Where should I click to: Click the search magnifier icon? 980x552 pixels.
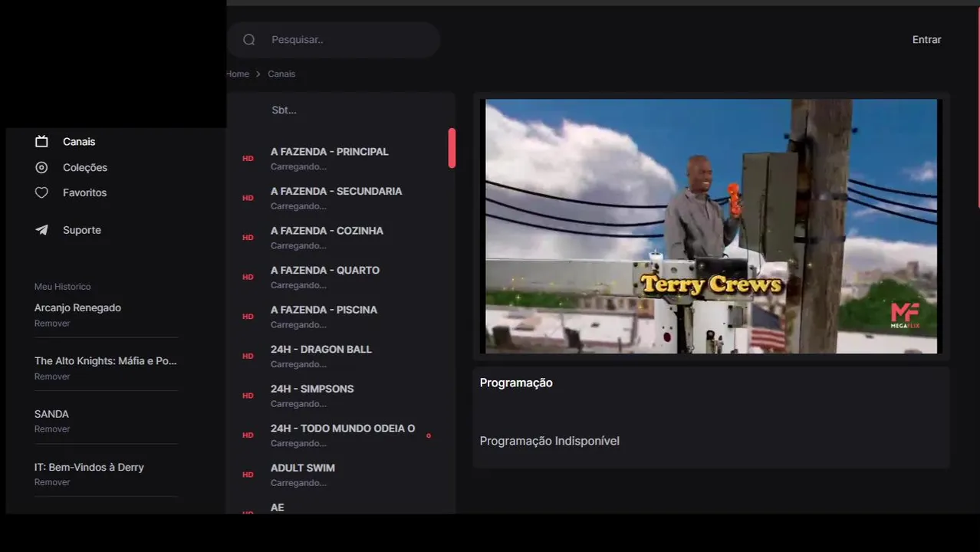(x=248, y=40)
